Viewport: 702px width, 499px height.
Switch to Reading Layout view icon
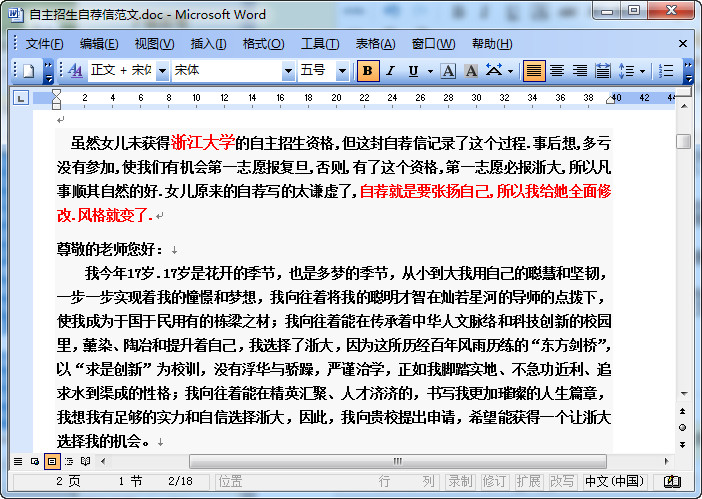click(86, 461)
